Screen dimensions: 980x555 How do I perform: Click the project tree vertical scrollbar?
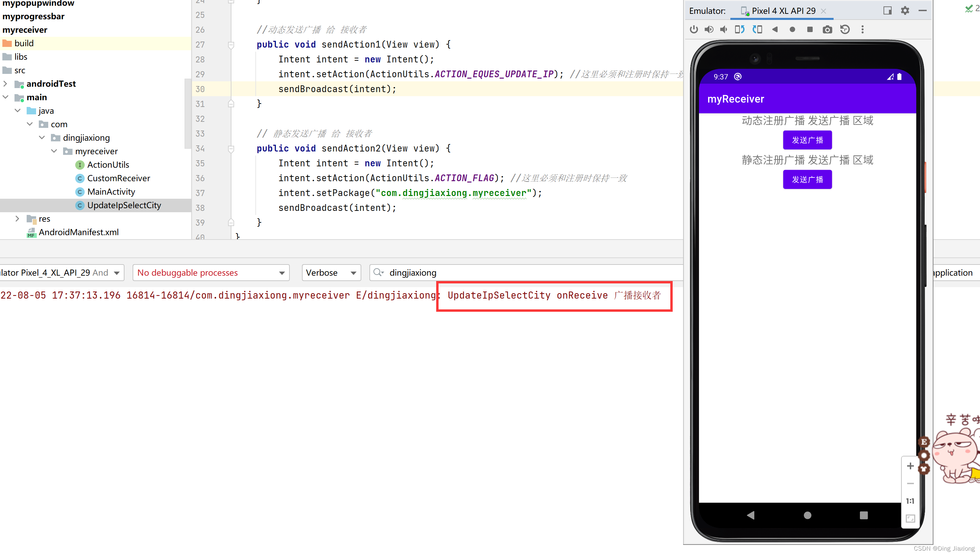click(x=188, y=113)
